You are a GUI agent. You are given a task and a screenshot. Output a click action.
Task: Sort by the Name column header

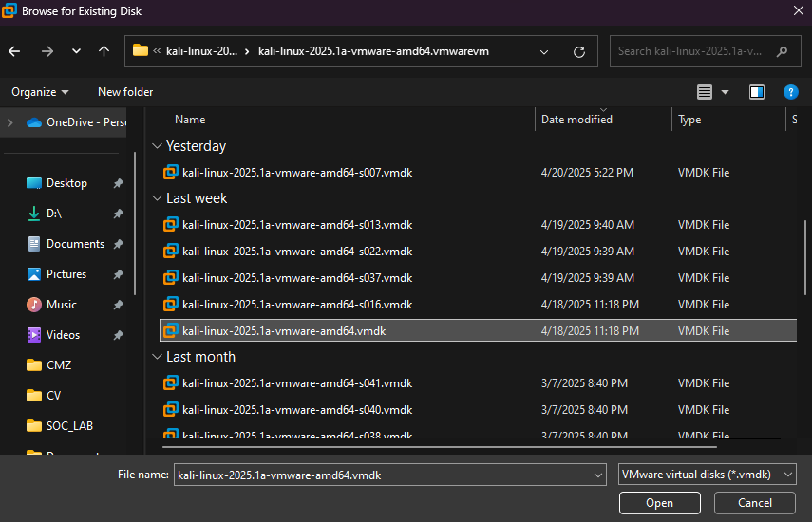click(x=190, y=120)
